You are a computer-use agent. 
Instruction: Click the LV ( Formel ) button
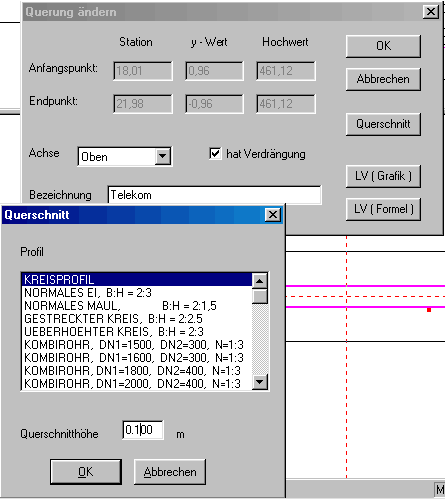[x=383, y=209]
